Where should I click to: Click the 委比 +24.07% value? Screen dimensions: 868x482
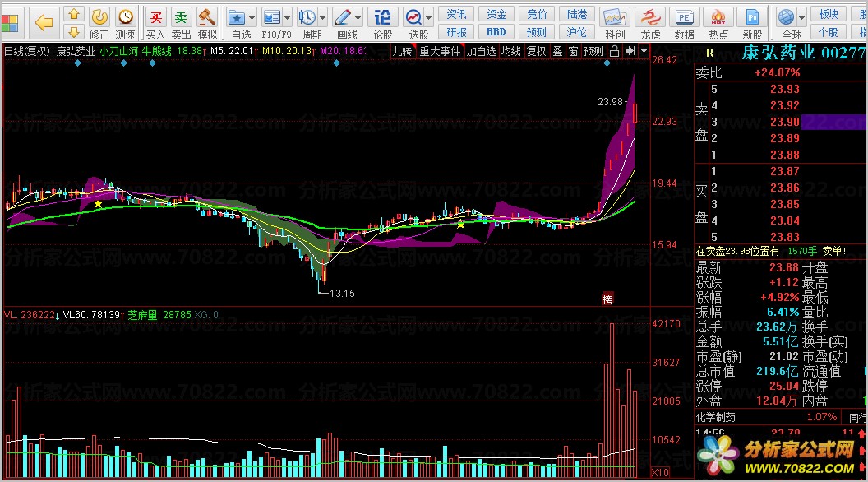click(x=778, y=72)
